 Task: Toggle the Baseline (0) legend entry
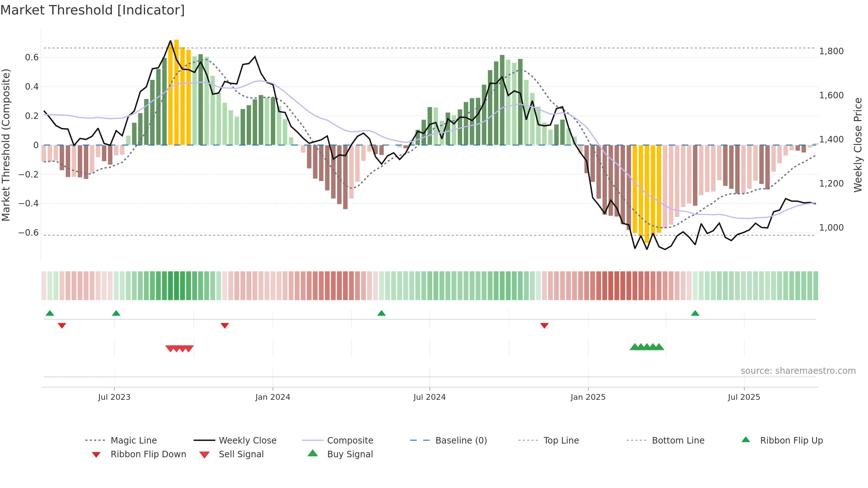448,440
